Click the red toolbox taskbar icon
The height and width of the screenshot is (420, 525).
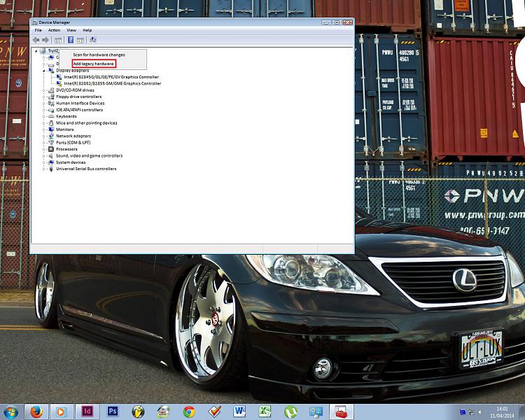[341, 412]
